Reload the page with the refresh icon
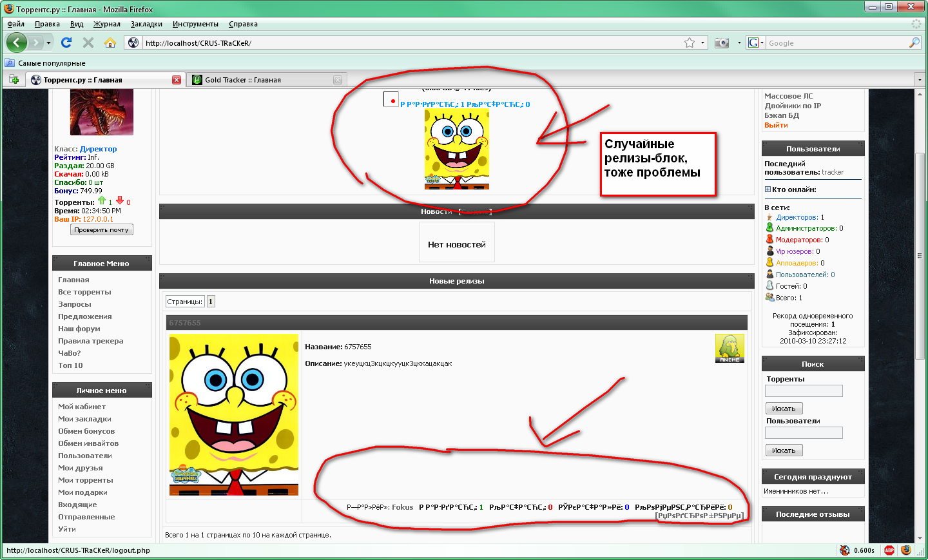Screen dimensions: 928x560 pyautogui.click(x=66, y=43)
